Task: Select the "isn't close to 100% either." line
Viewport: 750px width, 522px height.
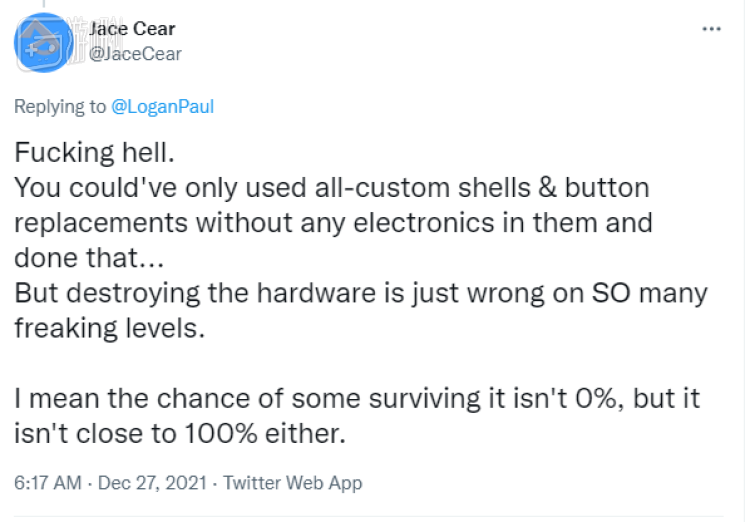Action: [180, 433]
